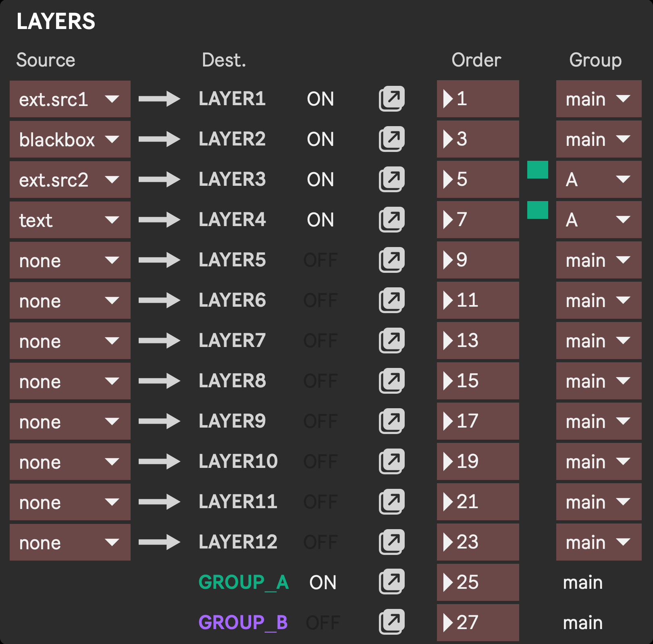Select order field with value 3
This screenshot has width=653, height=644.
point(478,139)
